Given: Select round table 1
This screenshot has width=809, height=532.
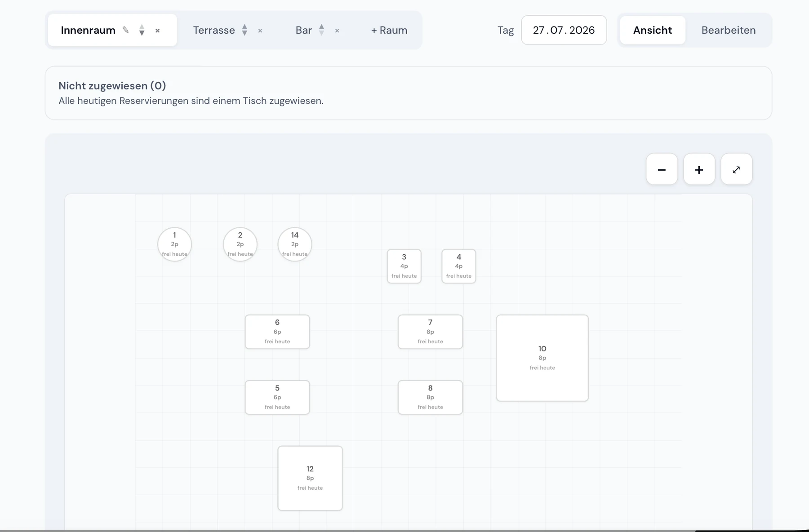Looking at the screenshot, I should click(x=174, y=244).
